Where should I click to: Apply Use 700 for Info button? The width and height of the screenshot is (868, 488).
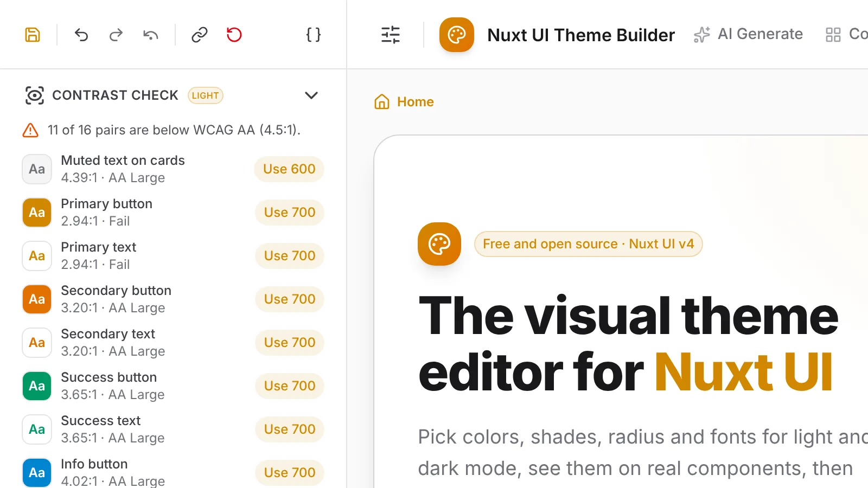coord(290,473)
